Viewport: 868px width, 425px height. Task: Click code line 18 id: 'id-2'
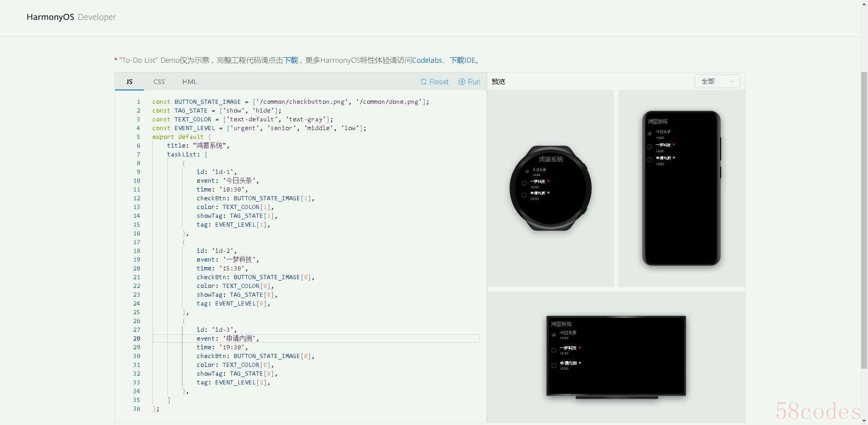tap(217, 251)
